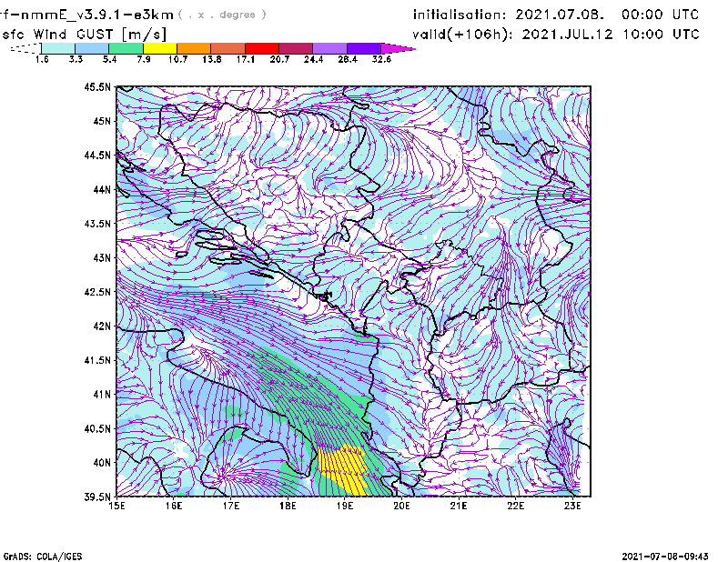Click the 21E longitude label
Image resolution: width=728 pixels, height=562 pixels.
pyautogui.click(x=459, y=506)
